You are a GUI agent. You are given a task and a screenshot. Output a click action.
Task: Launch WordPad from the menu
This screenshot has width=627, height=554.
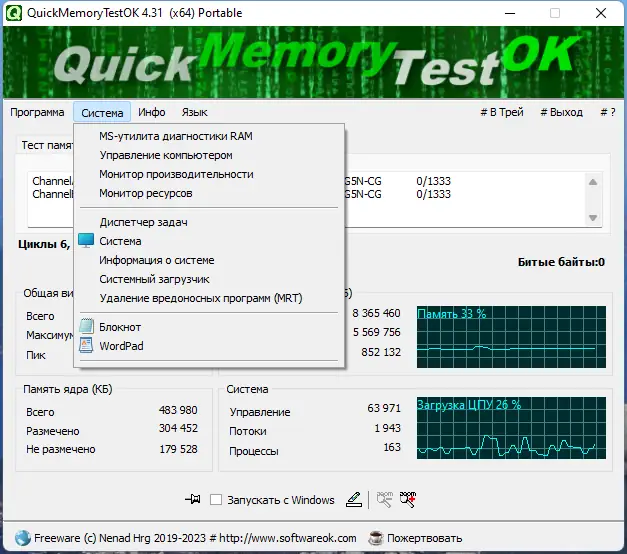click(x=209, y=346)
